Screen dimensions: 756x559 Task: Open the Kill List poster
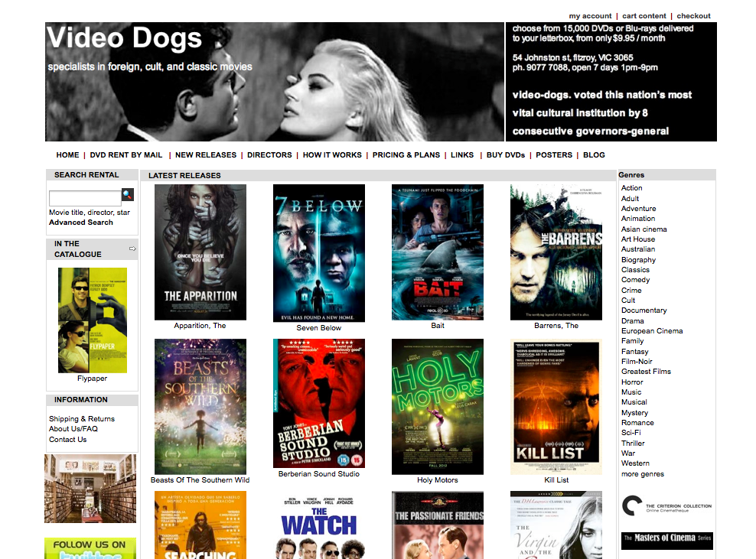click(x=556, y=407)
